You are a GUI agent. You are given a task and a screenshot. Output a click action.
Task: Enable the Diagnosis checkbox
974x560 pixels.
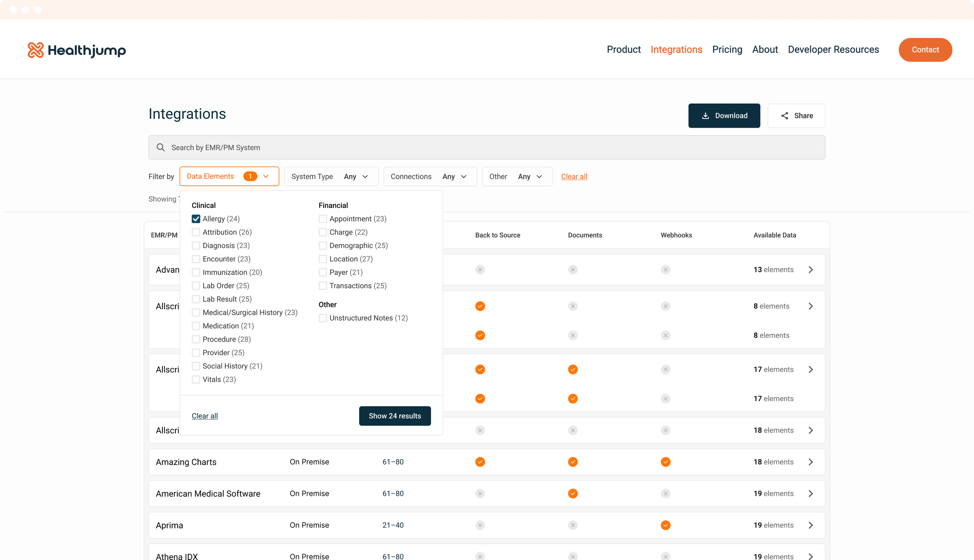click(196, 246)
